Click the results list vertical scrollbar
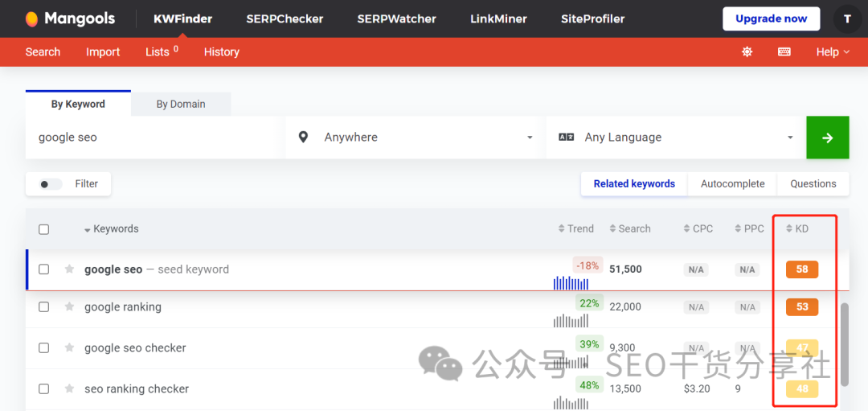This screenshot has width=868, height=411. pos(844,344)
